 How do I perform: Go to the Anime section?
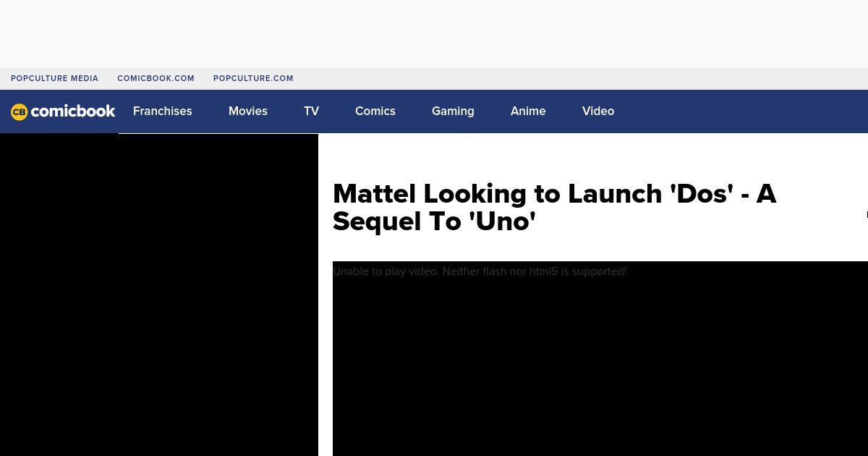(x=528, y=111)
